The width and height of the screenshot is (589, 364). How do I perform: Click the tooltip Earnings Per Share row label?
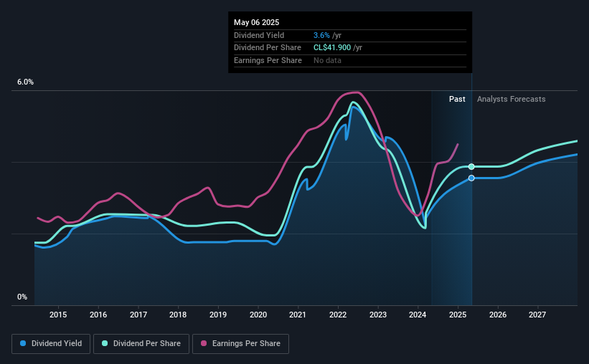(268, 60)
